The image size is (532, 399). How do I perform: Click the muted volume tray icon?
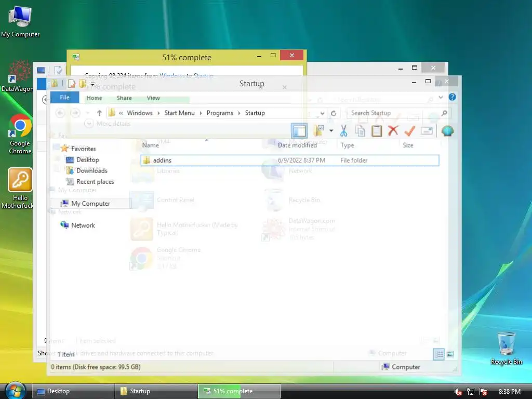(x=458, y=392)
